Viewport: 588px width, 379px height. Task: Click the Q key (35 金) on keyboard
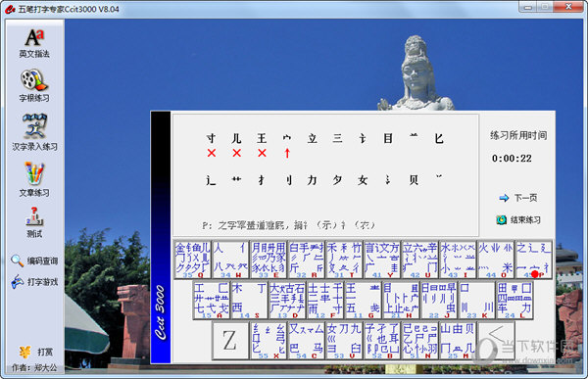(192, 260)
